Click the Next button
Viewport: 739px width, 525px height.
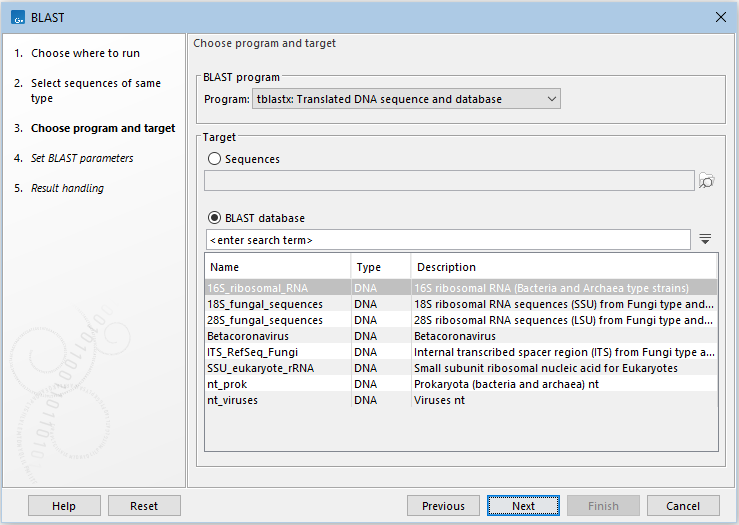point(523,506)
